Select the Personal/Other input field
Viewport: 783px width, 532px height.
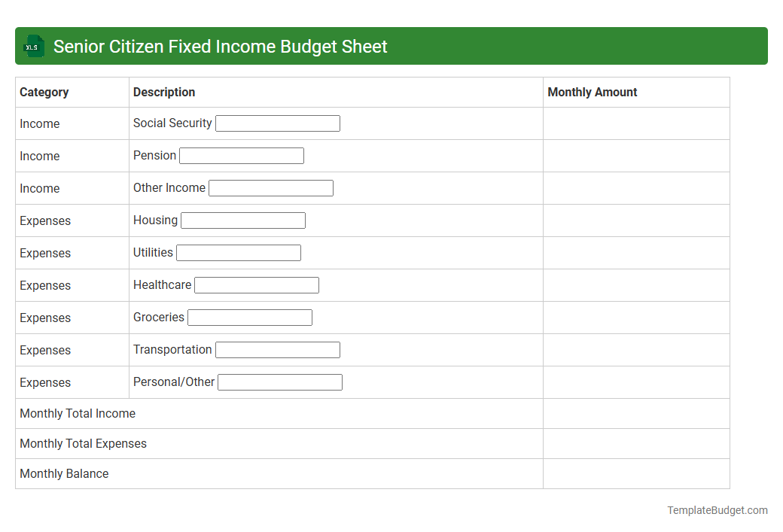point(279,382)
